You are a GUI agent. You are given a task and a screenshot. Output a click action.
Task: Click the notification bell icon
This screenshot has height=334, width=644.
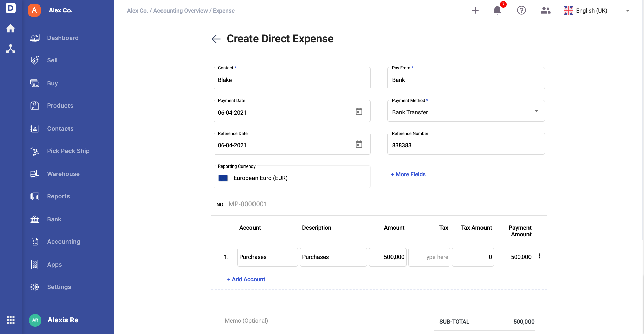tap(497, 10)
